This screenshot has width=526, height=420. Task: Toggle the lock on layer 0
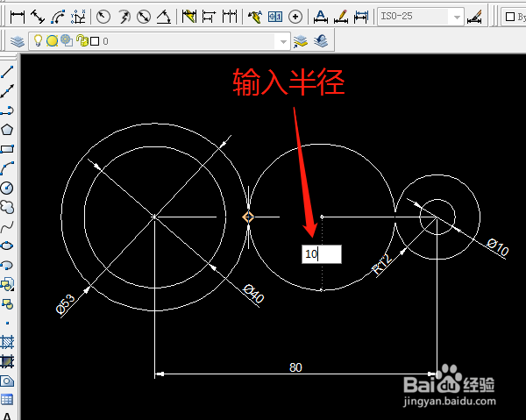click(x=82, y=41)
